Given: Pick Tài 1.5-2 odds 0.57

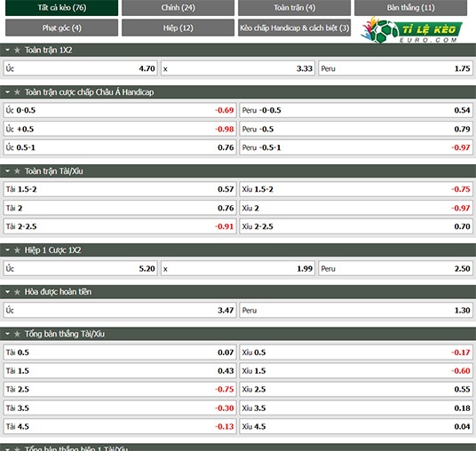Looking at the screenshot, I should pyautogui.click(x=120, y=189).
